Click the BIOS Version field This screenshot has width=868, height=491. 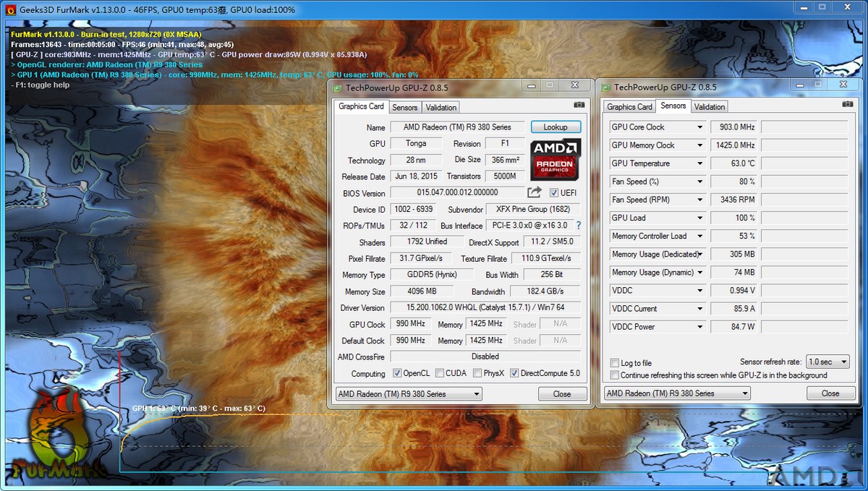(457, 192)
